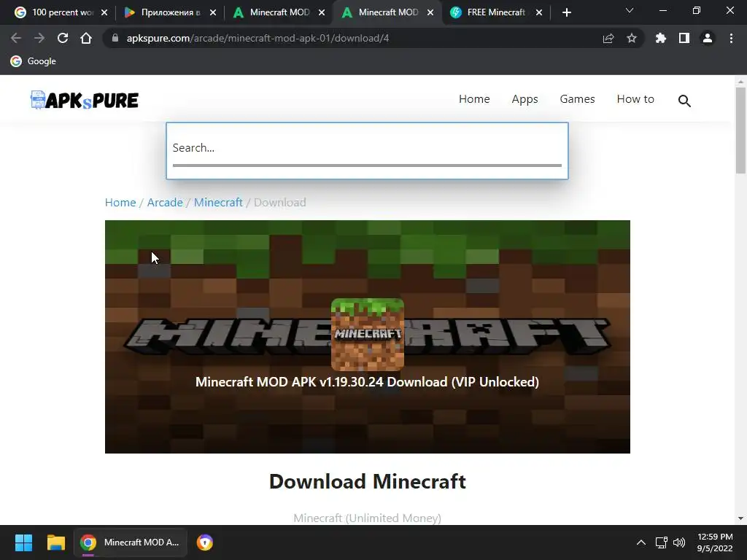
Task: Close the '100 percent wor' tab
Action: click(x=104, y=12)
